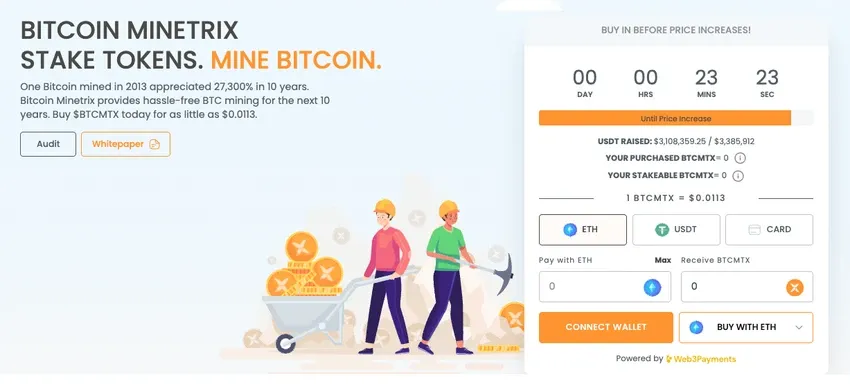The height and width of the screenshot is (391, 850).
Task: Click the info icon beside Purchased BTCMTX
Action: click(x=740, y=158)
